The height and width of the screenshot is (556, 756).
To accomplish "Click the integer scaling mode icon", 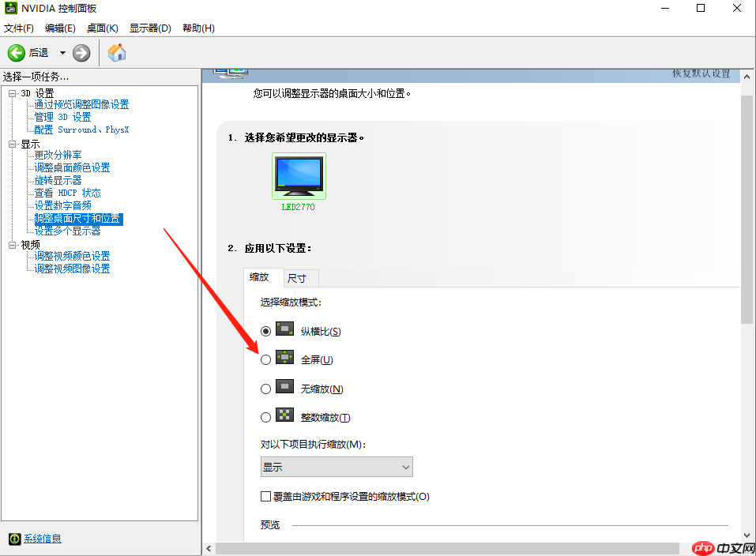I will click(x=284, y=415).
